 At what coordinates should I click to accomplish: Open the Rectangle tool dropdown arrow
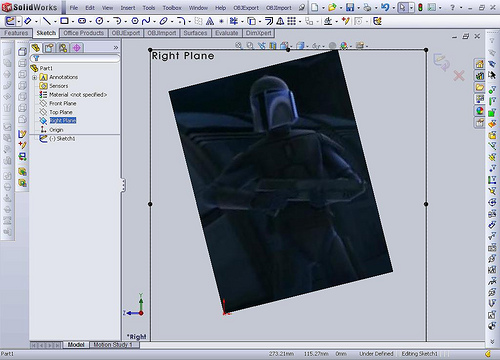[72, 21]
